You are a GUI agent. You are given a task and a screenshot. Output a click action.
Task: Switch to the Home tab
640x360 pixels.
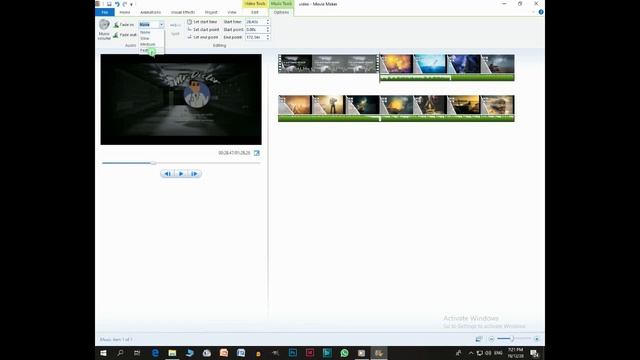(x=125, y=12)
